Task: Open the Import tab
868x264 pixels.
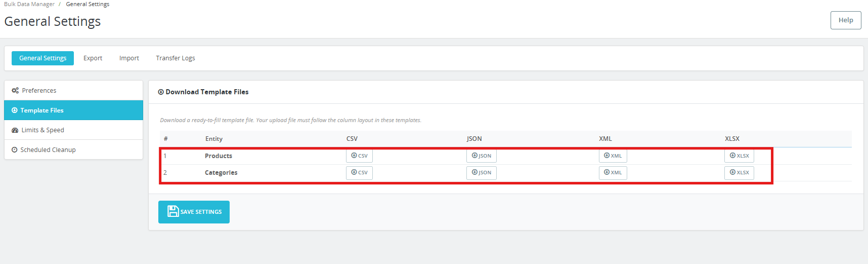Action: tap(129, 58)
